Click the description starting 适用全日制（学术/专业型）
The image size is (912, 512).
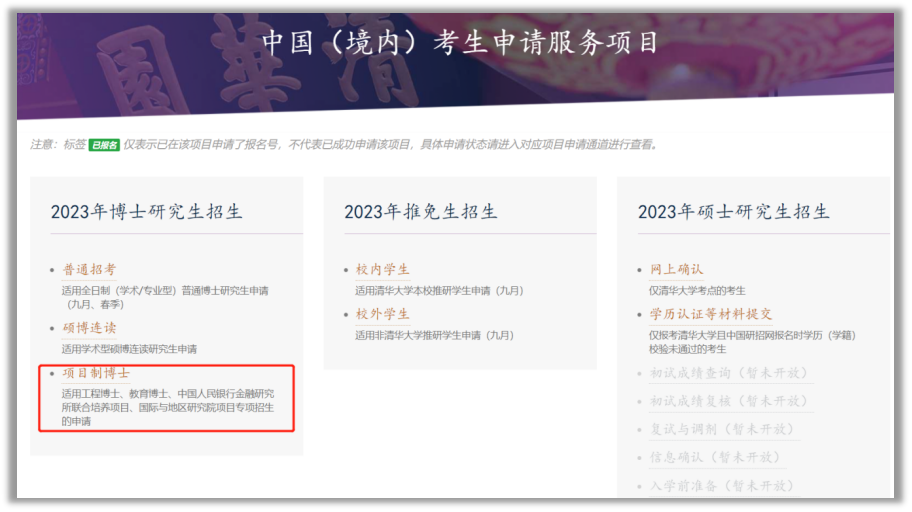[165, 297]
